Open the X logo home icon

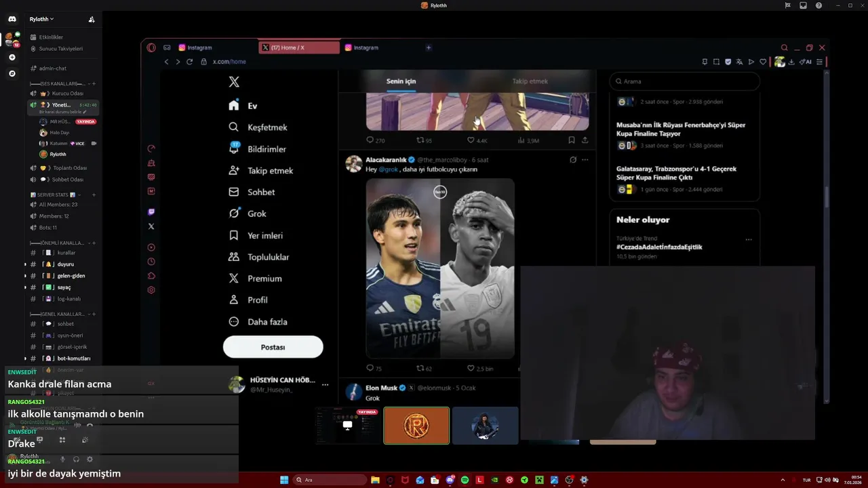[234, 82]
